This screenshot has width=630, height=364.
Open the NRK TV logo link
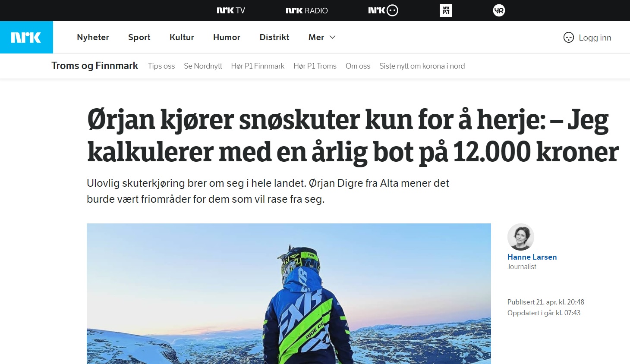(230, 10)
